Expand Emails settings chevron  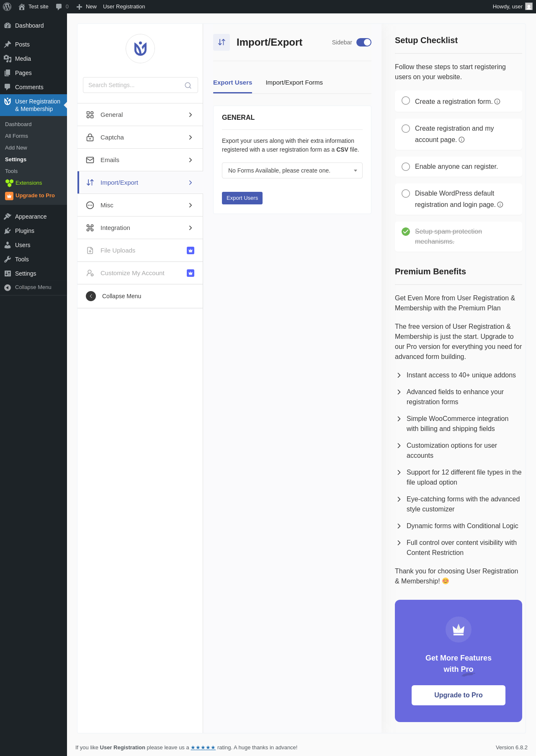(x=191, y=160)
